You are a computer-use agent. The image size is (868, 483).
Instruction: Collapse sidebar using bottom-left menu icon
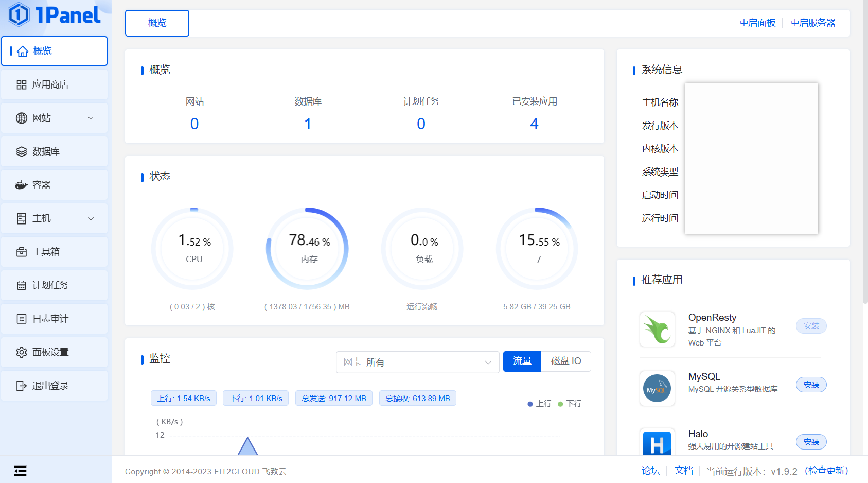pos(21,471)
